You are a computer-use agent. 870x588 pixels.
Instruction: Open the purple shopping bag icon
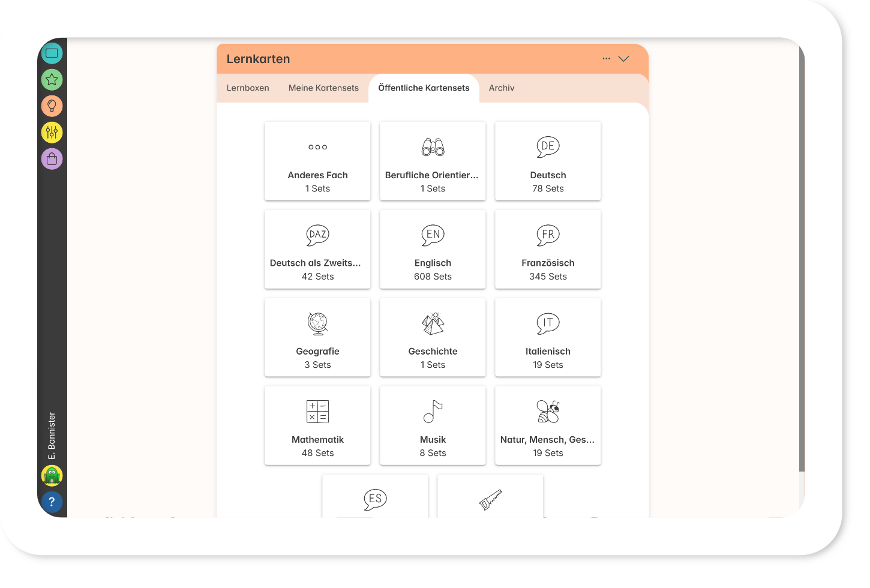[52, 159]
